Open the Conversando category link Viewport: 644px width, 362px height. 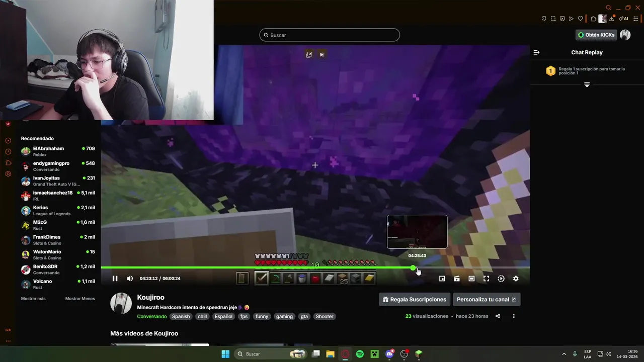[151, 316]
